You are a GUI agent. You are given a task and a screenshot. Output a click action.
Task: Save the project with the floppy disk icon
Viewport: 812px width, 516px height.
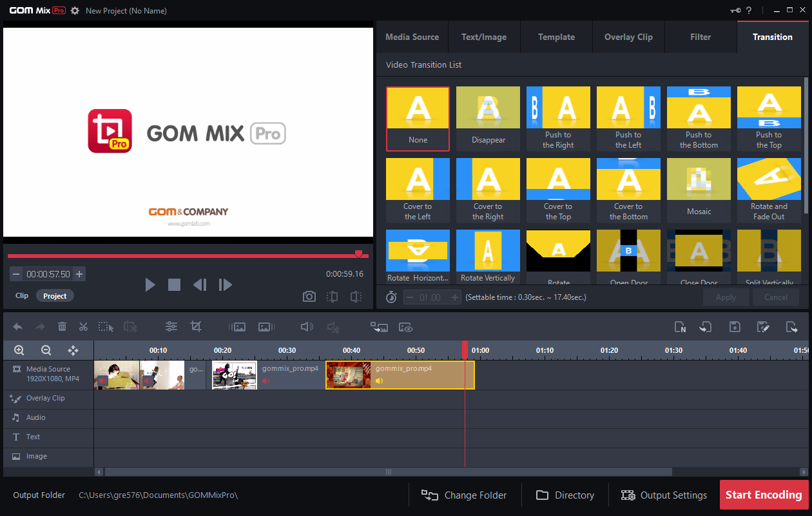pos(735,327)
